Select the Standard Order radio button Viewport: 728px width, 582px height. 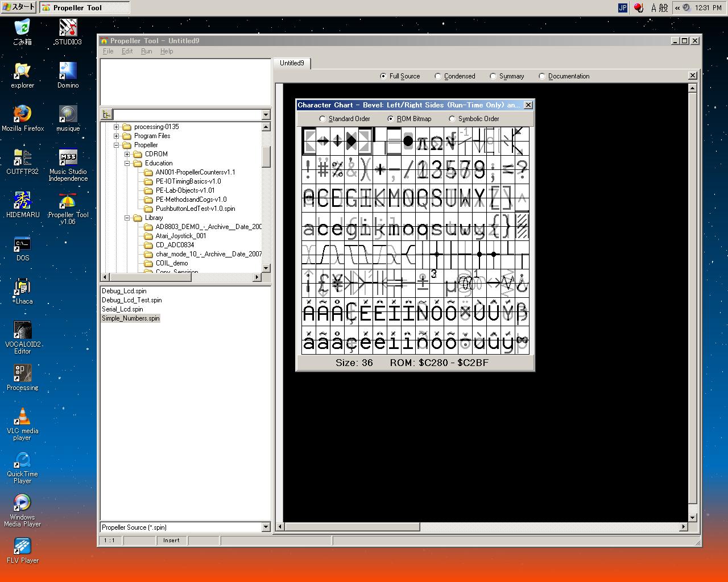coord(322,119)
